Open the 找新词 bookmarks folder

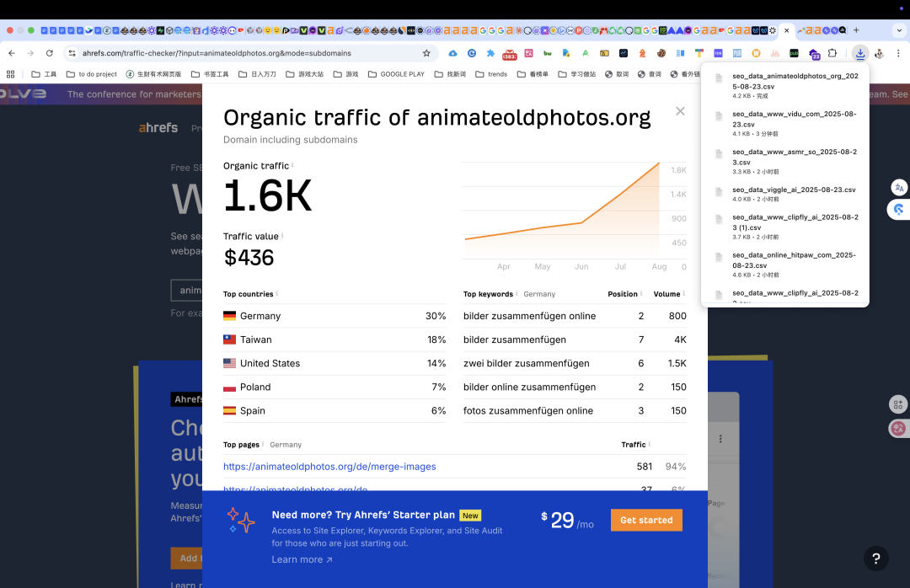coord(450,74)
